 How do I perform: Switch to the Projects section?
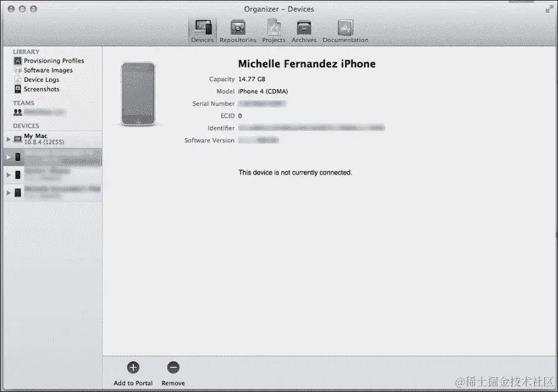click(273, 30)
